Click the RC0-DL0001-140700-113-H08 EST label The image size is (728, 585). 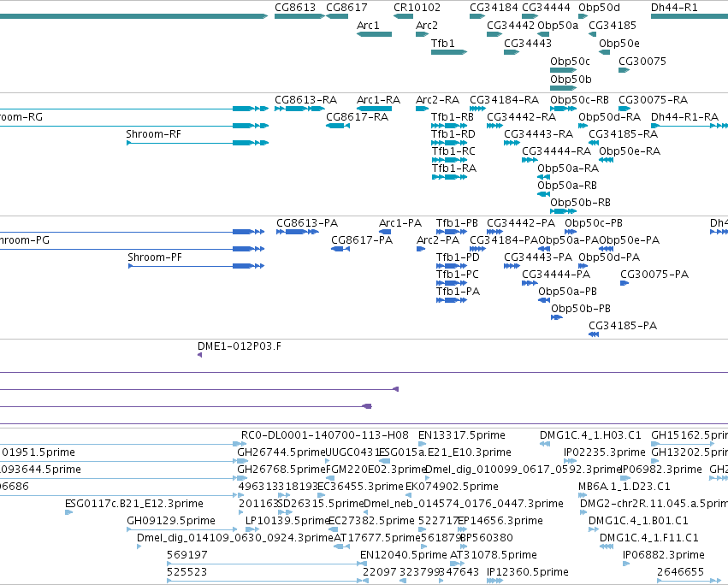[x=325, y=436]
